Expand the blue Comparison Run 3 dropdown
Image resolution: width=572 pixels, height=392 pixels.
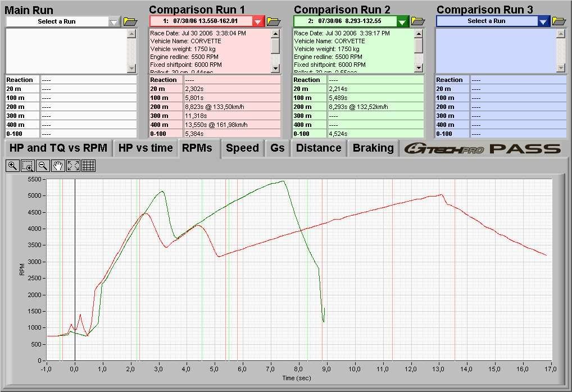click(543, 21)
